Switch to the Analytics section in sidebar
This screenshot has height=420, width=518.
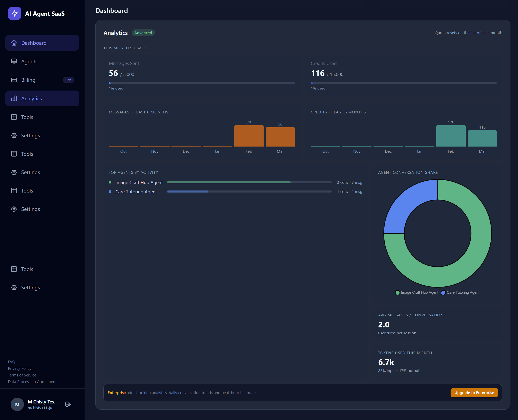(31, 99)
